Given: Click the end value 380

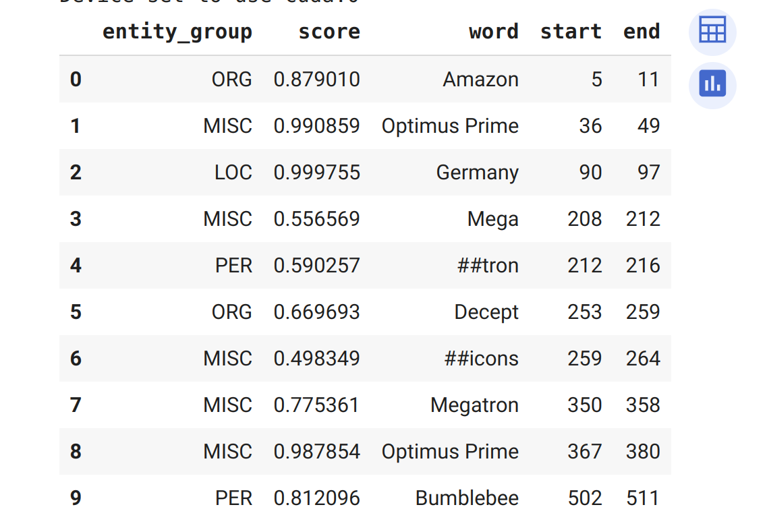Looking at the screenshot, I should tap(642, 452).
